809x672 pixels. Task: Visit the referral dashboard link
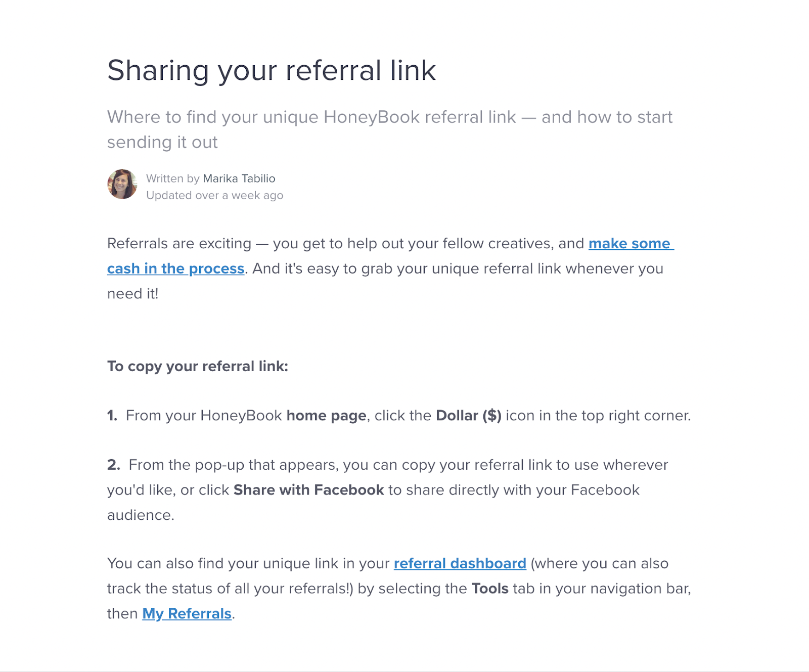[x=460, y=563]
